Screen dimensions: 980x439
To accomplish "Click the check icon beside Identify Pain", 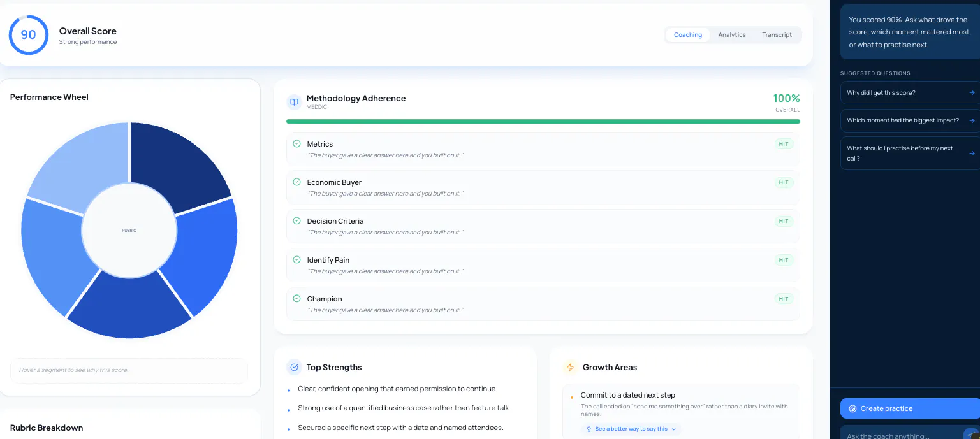I will coord(296,260).
